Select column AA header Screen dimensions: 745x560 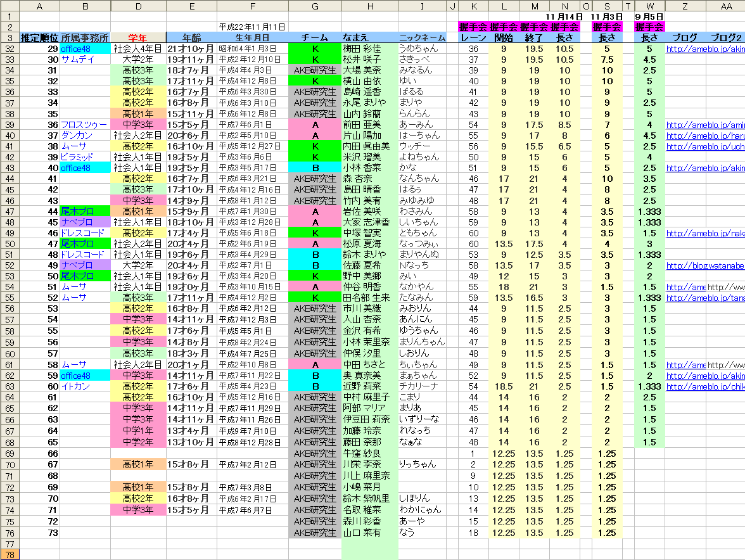point(725,6)
